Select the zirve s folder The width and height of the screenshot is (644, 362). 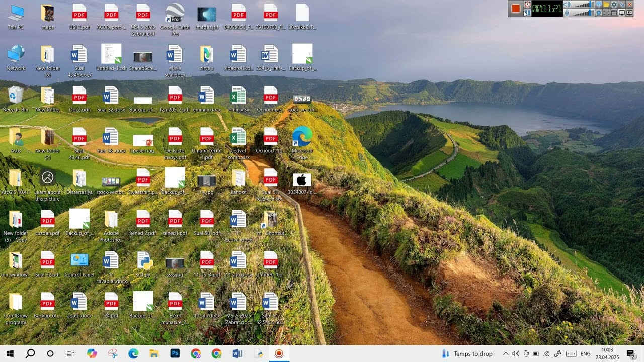[x=207, y=58]
